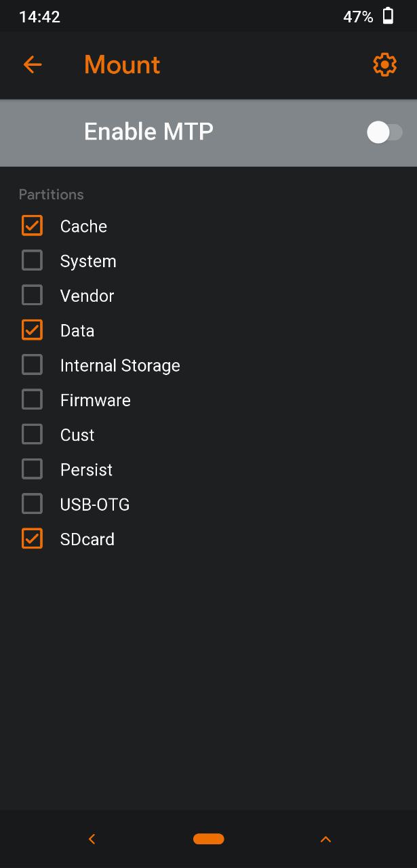Image resolution: width=417 pixels, height=868 pixels.
Task: Tap the Enable MTP label
Action: (x=148, y=131)
